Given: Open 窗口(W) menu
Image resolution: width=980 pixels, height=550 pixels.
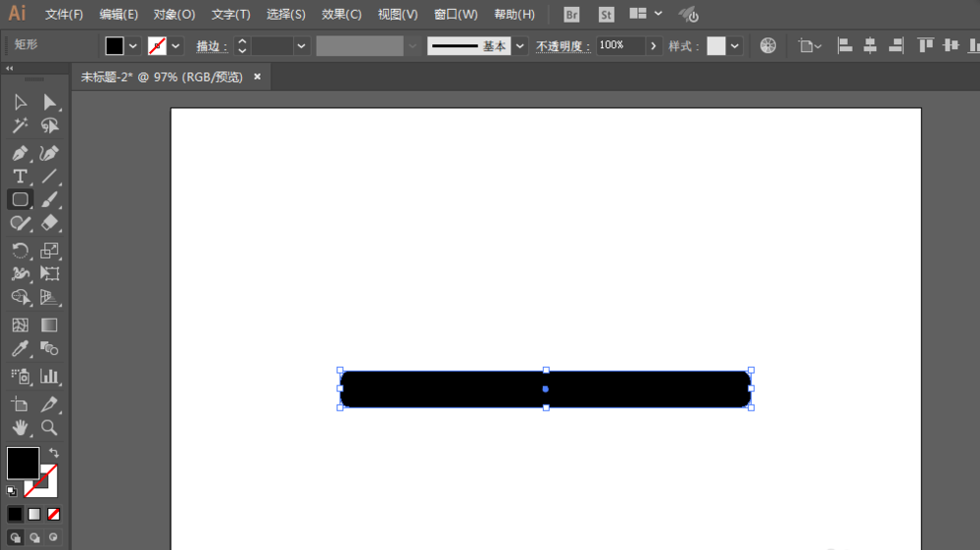Looking at the screenshot, I should tap(456, 15).
